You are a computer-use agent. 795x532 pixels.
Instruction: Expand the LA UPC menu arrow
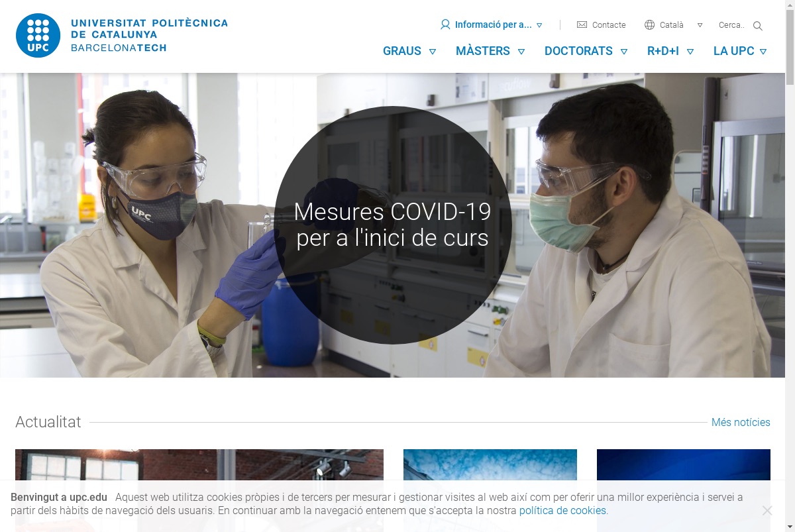[x=763, y=51]
